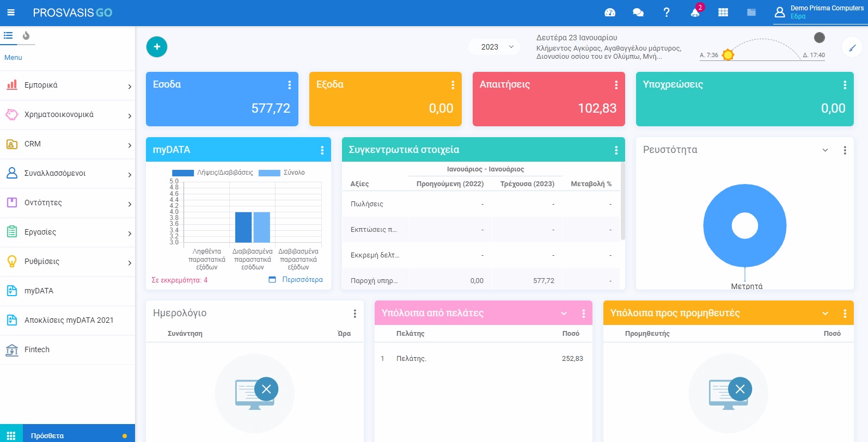Expand the Χρηματοοικονομικά menu item
This screenshot has height=442, width=868.
click(x=68, y=115)
